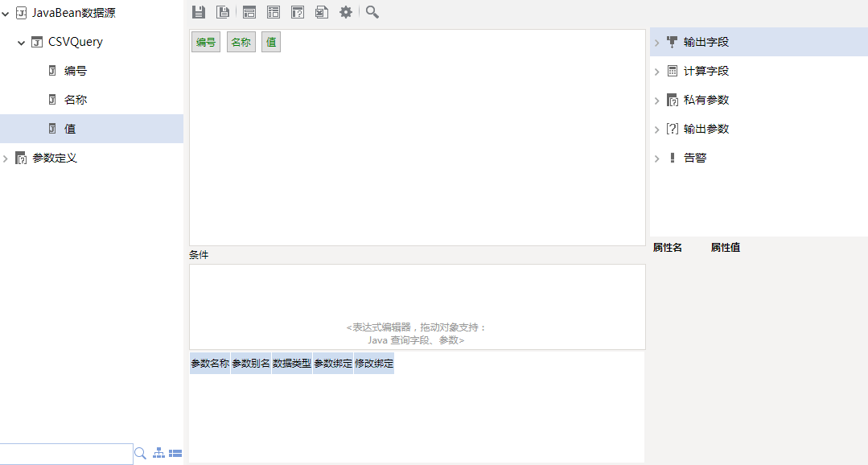Click into the 条件 expression editor area
Image resolution: width=868 pixels, height=465 pixels.
click(418, 307)
